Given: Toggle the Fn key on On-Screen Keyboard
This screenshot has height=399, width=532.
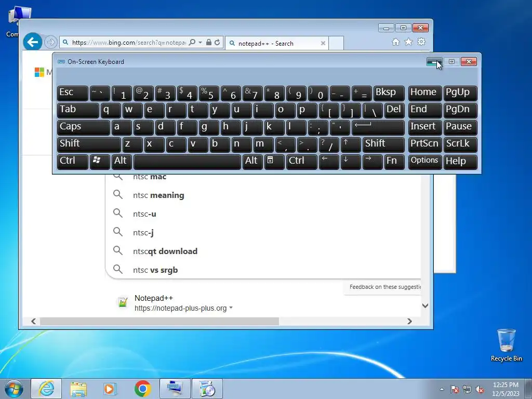Looking at the screenshot, I should pos(394,162).
